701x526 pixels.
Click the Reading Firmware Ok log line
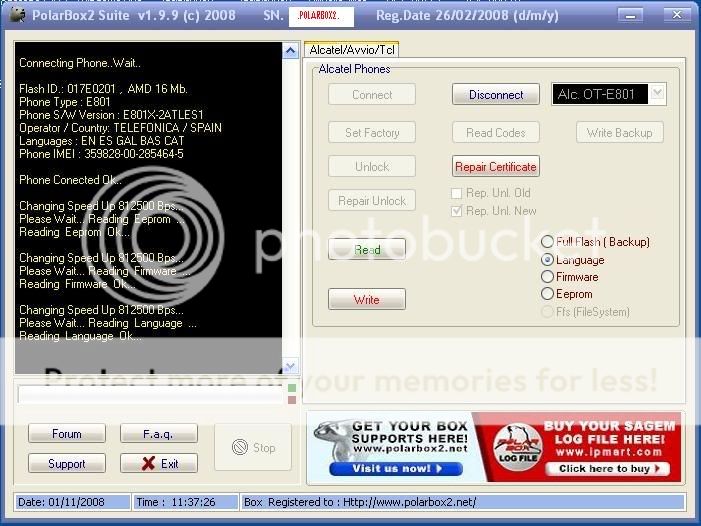(x=77, y=284)
